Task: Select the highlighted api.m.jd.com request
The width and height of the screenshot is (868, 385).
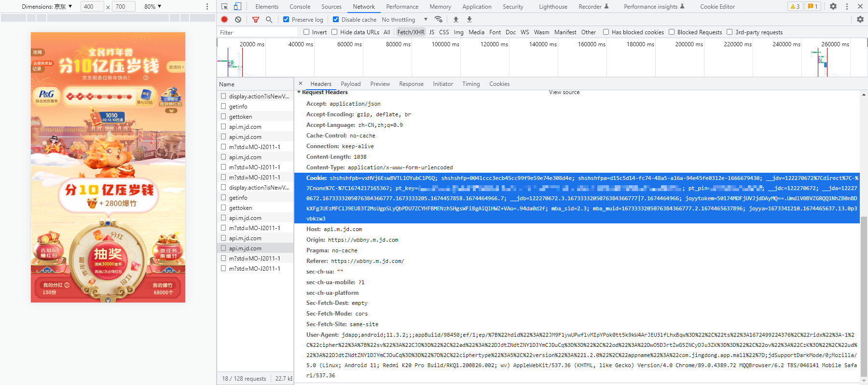Action: click(255, 248)
